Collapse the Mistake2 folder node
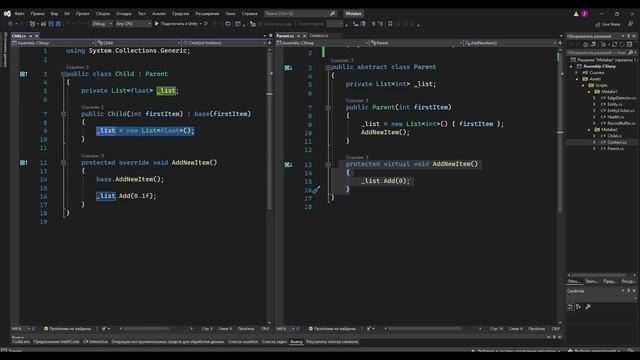The height and width of the screenshot is (360, 640). 589,130
